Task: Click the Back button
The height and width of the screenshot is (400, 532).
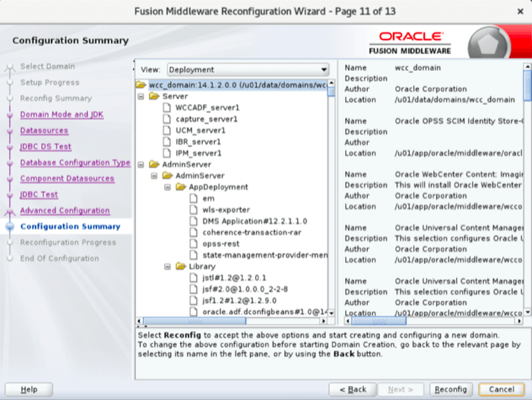Action: pyautogui.click(x=353, y=389)
